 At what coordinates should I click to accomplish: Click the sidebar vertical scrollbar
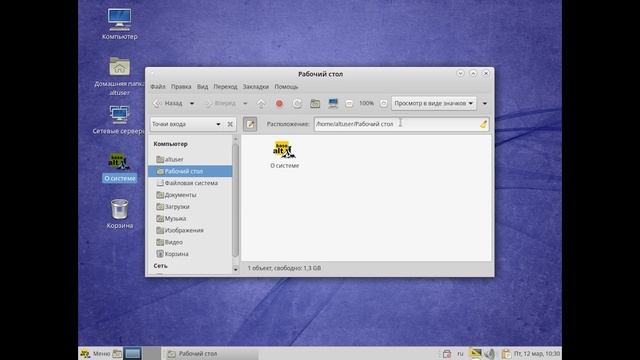tap(236, 200)
